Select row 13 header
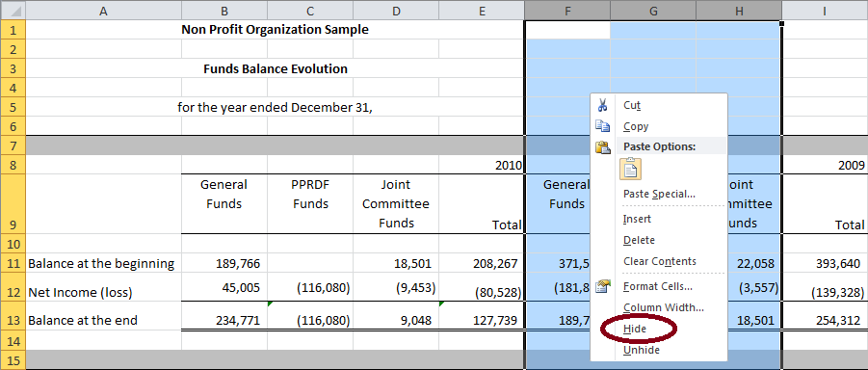 coord(13,316)
